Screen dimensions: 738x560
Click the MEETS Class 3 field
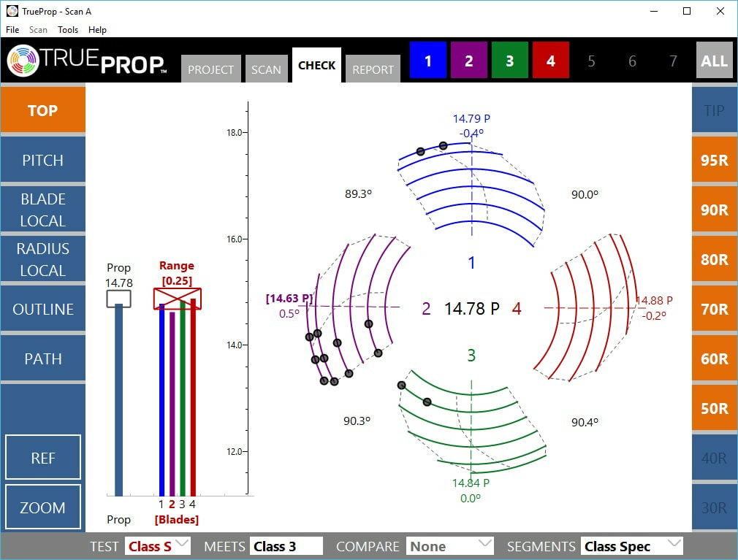click(286, 546)
